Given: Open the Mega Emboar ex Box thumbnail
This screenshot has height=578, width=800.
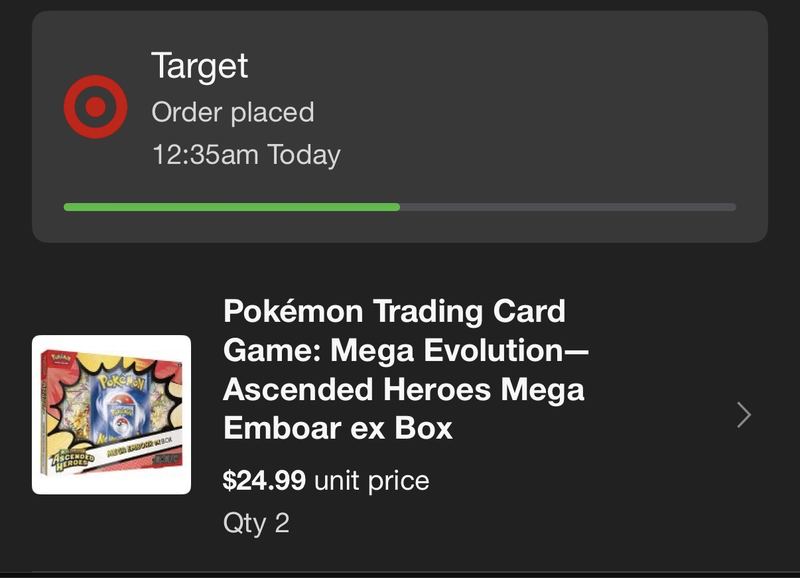Looking at the screenshot, I should click(111, 415).
